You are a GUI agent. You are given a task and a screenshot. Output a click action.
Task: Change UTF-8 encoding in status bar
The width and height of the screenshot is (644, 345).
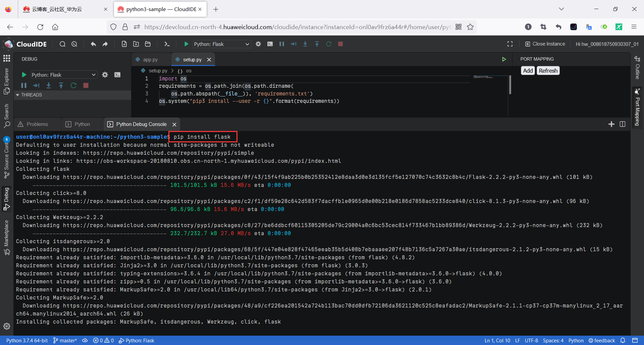pos(531,341)
